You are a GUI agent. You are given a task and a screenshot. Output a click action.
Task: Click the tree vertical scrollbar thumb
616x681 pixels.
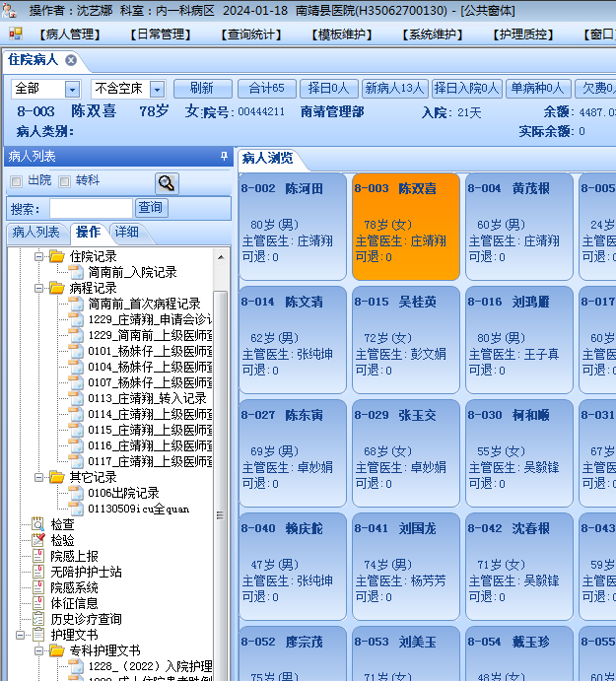[x=220, y=514]
